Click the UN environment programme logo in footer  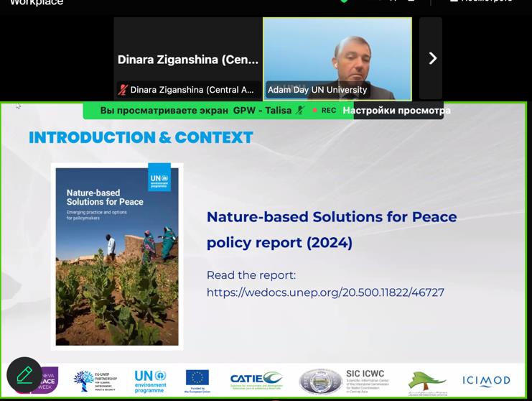tap(150, 381)
